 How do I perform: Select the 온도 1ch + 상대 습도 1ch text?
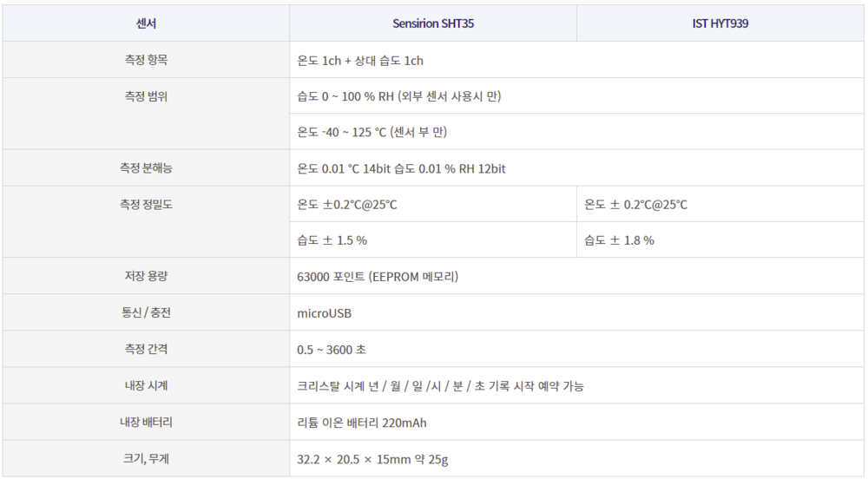(x=360, y=61)
